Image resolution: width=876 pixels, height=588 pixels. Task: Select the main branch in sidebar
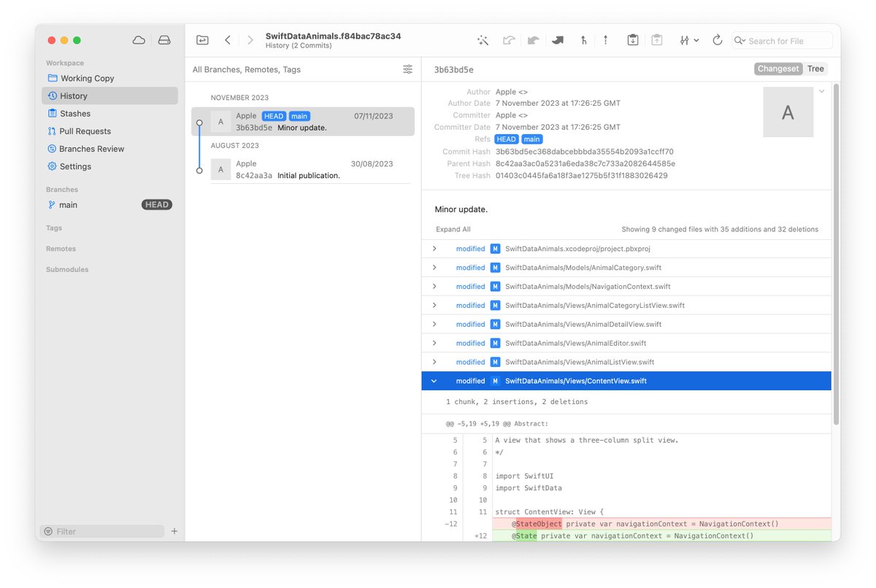(x=109, y=205)
